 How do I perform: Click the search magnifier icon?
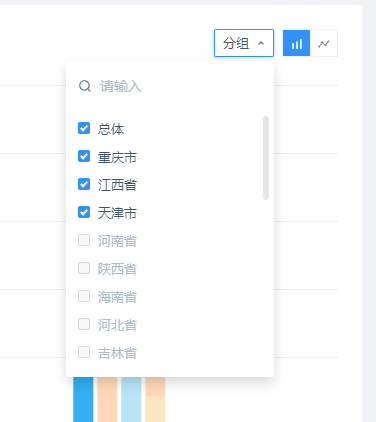85,86
